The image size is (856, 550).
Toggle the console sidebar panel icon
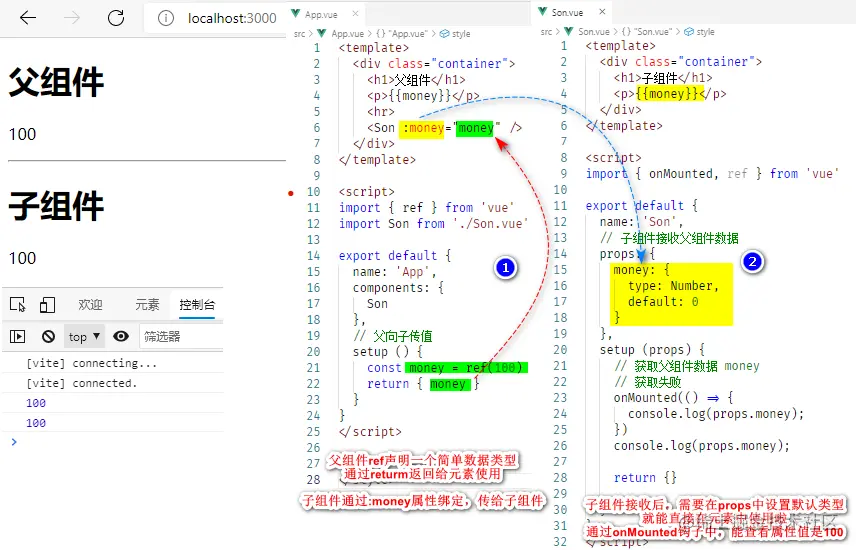(17, 336)
